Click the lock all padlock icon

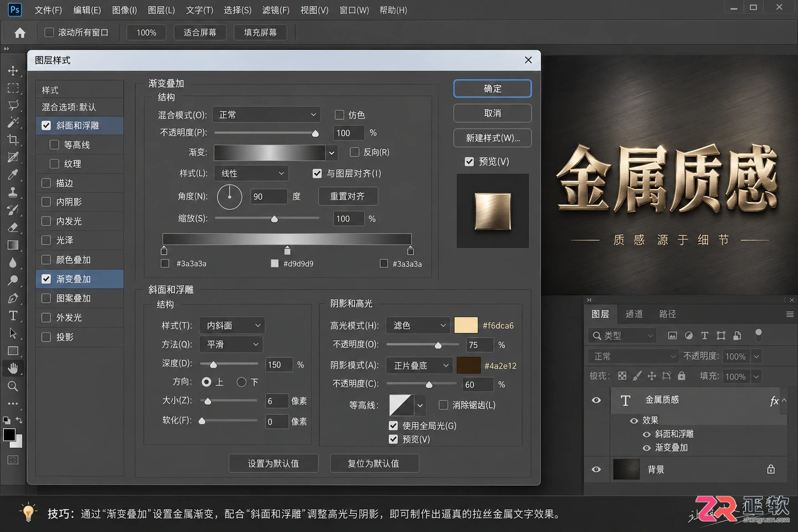point(682,376)
